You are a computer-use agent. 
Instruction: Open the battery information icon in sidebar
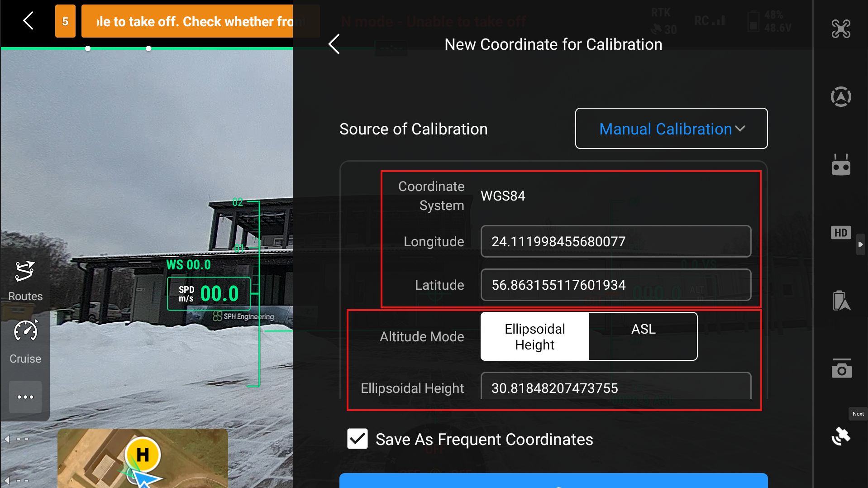[841, 301]
